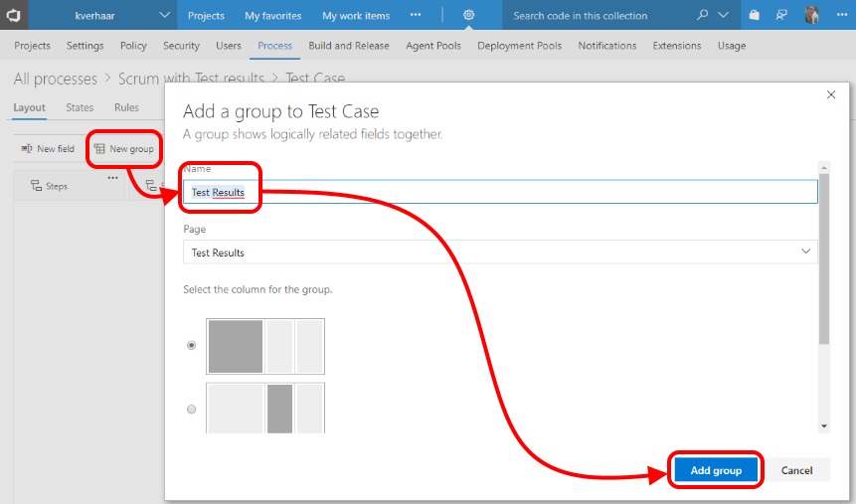
Task: Switch to the States tab
Action: (x=80, y=107)
